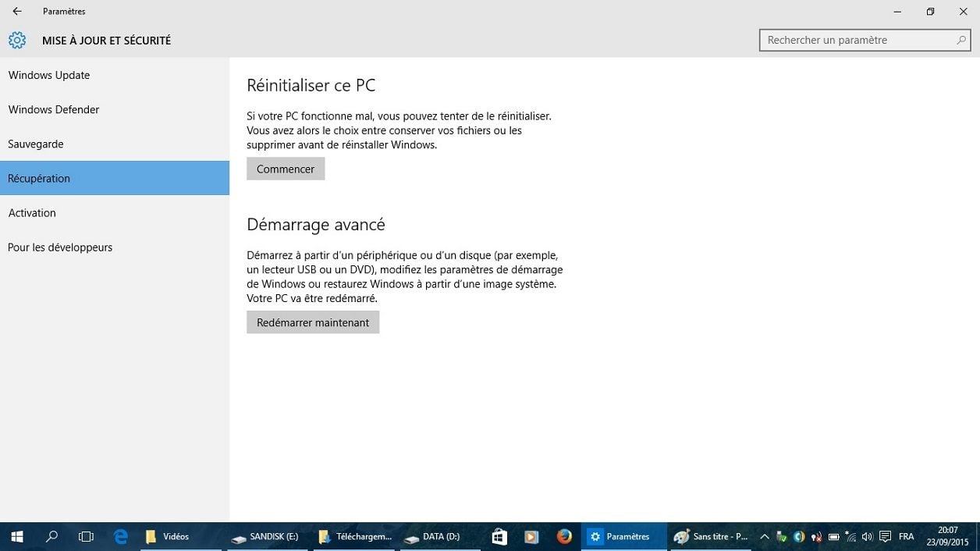Image resolution: width=980 pixels, height=551 pixels.
Task: Open Windows Update section
Action: pyautogui.click(x=115, y=75)
